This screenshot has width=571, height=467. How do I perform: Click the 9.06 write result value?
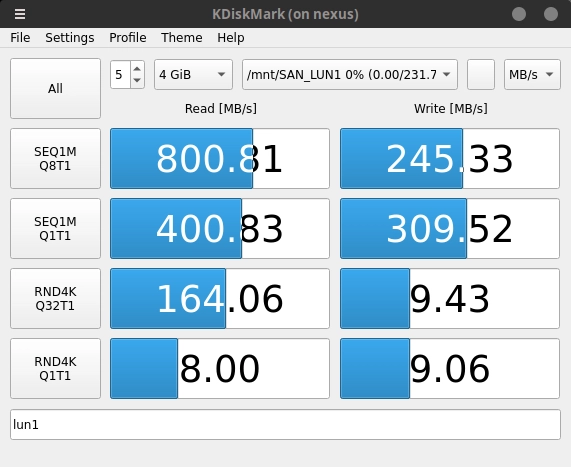click(x=450, y=368)
